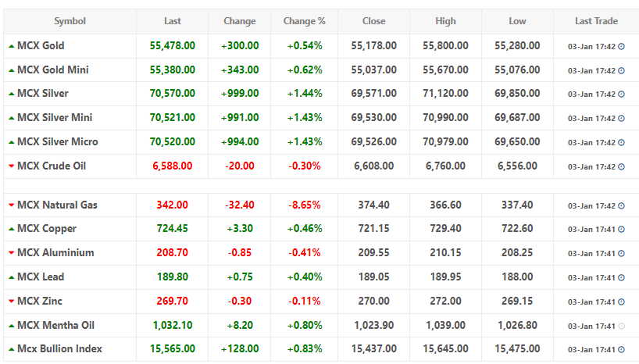Open the MCX Zinc link
Viewport: 639px width, 364px height.
(x=40, y=301)
